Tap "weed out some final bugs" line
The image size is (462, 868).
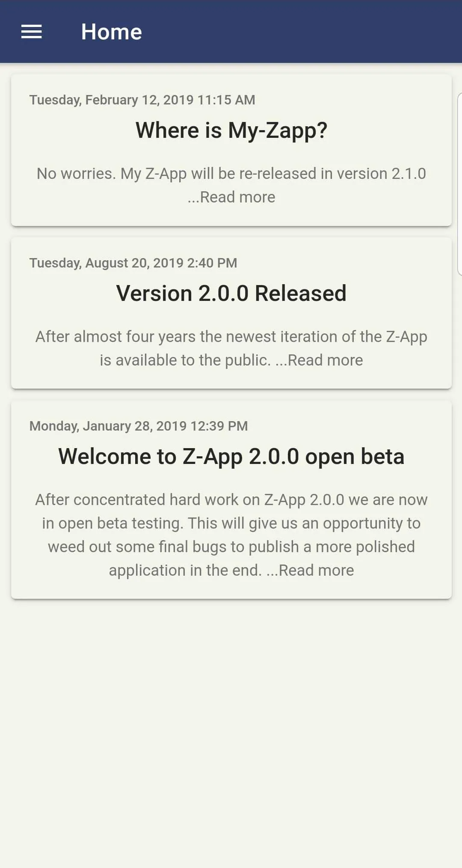coord(231,547)
